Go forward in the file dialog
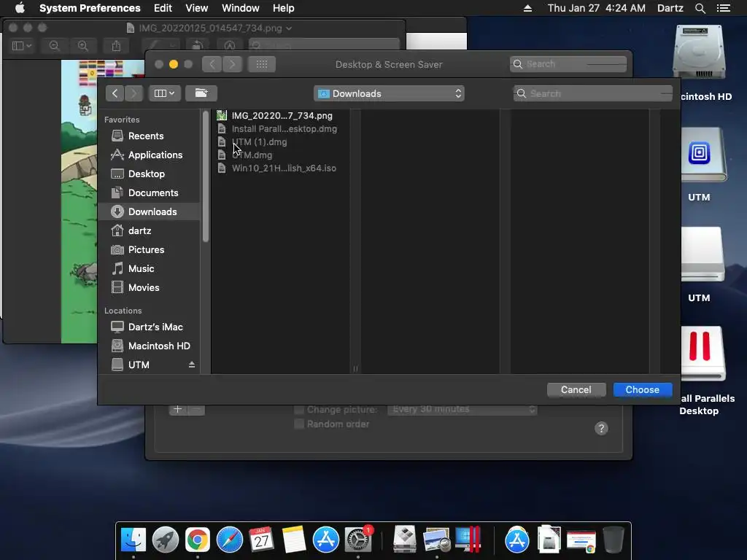747x560 pixels. click(x=134, y=93)
